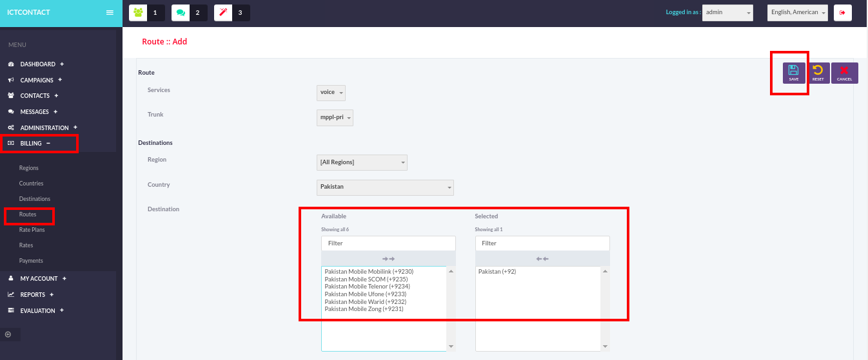868x360 pixels.
Task: Open the Region All Regions dropdown
Action: click(362, 162)
